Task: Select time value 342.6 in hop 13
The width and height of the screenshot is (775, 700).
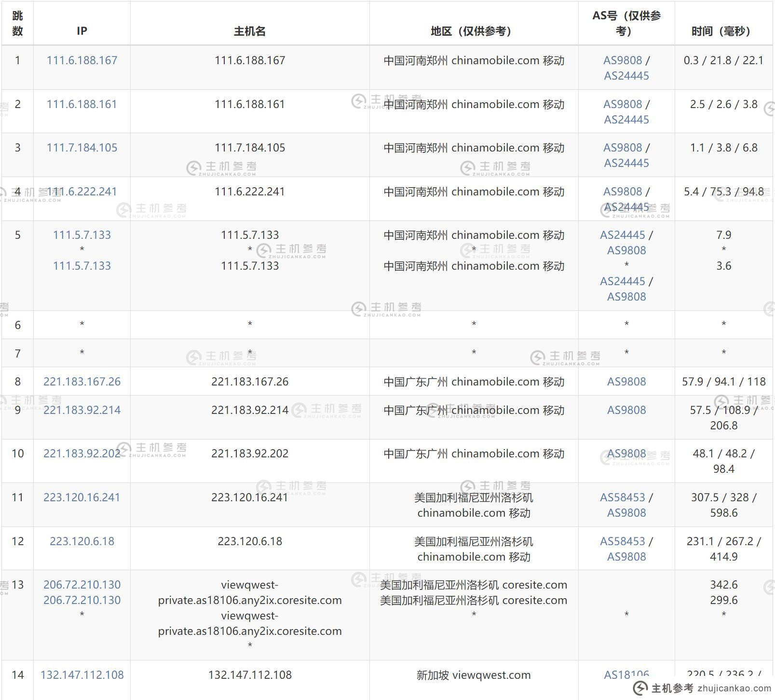Action: (723, 585)
